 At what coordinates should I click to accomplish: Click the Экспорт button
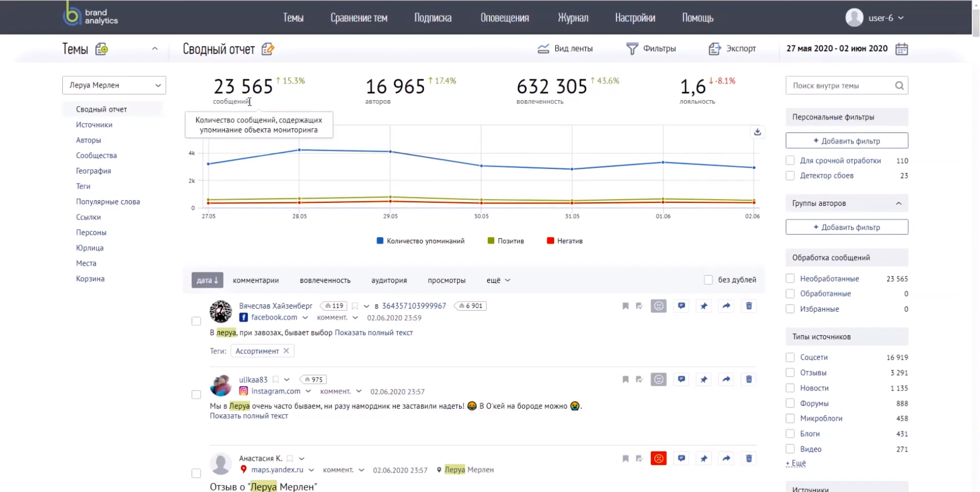(x=732, y=49)
